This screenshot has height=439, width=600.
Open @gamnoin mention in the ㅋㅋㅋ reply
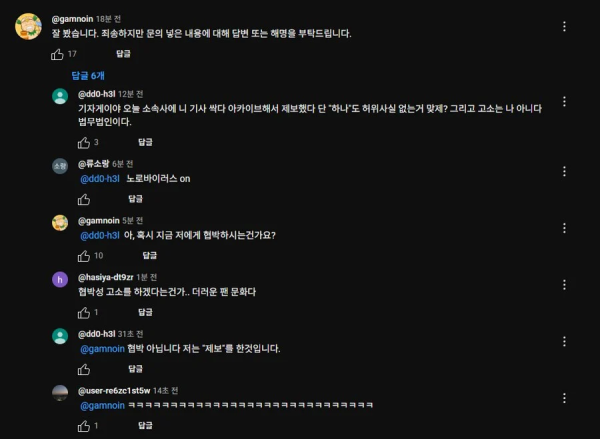coord(103,405)
